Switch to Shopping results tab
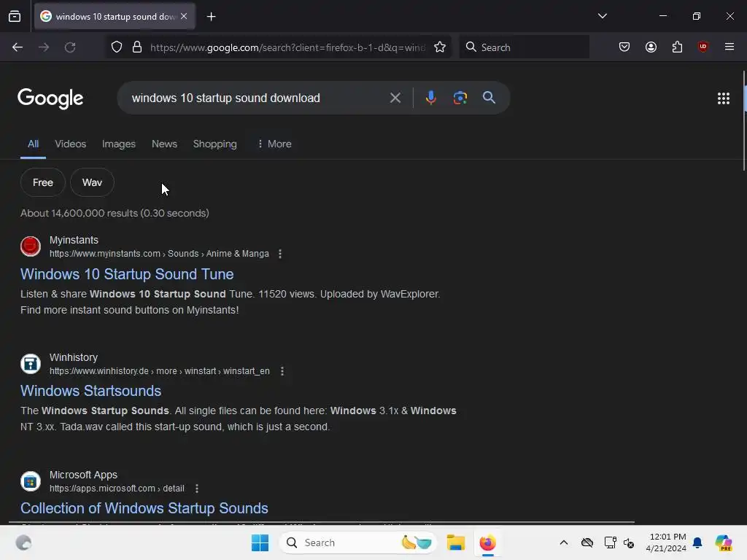This screenshot has width=747, height=560. (x=215, y=144)
